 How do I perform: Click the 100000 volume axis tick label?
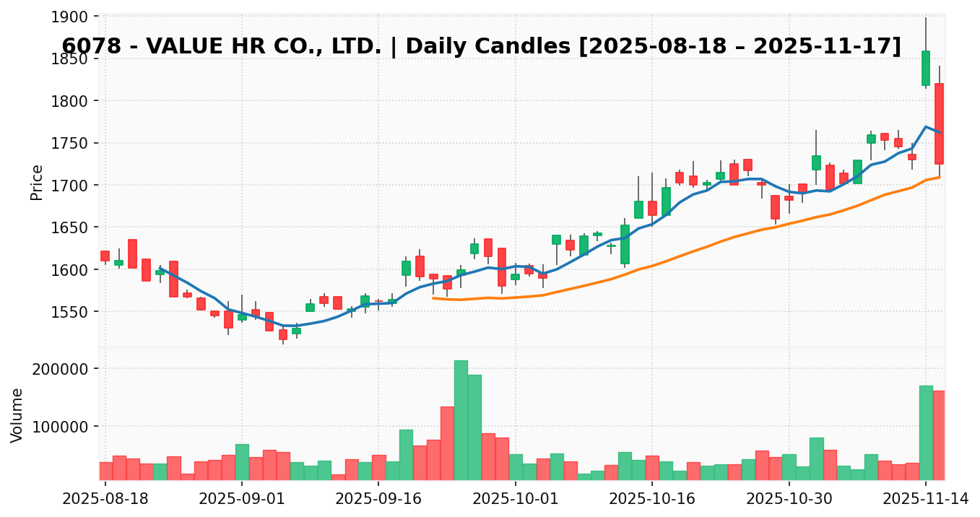[64, 426]
